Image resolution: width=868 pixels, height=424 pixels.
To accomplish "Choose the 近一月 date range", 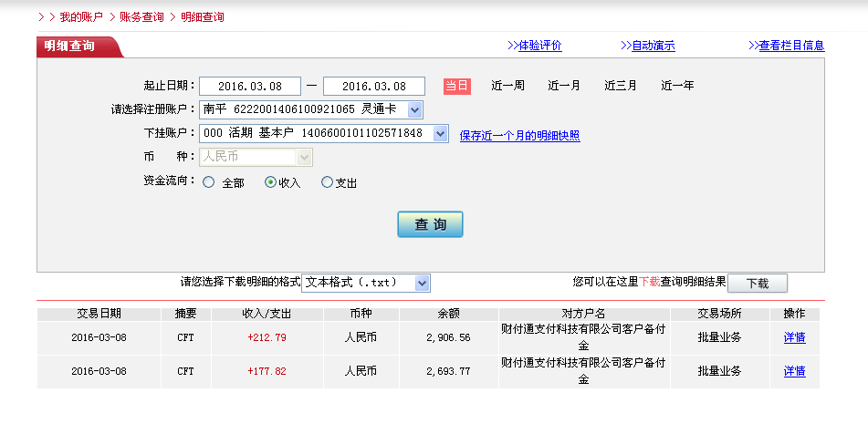I will click(564, 86).
